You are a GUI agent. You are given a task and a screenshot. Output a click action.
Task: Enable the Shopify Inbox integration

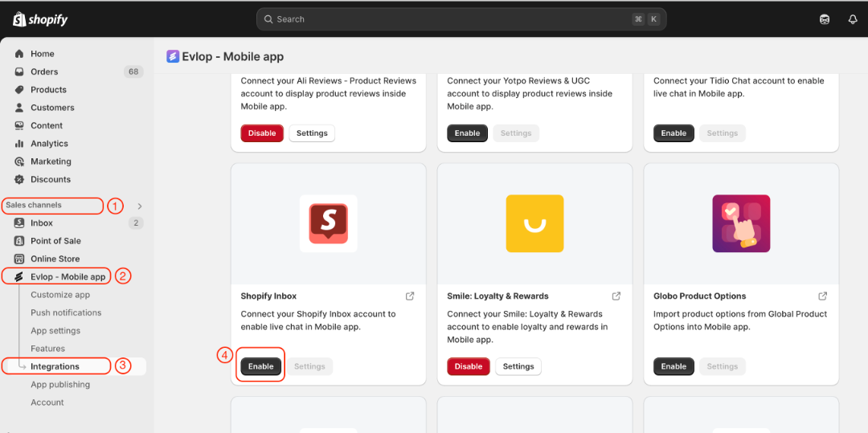click(x=260, y=366)
